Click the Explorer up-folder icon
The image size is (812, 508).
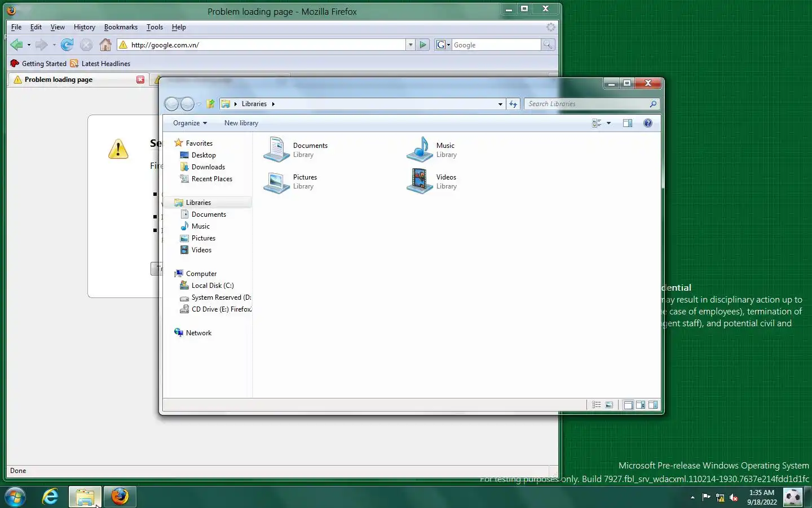(x=210, y=104)
